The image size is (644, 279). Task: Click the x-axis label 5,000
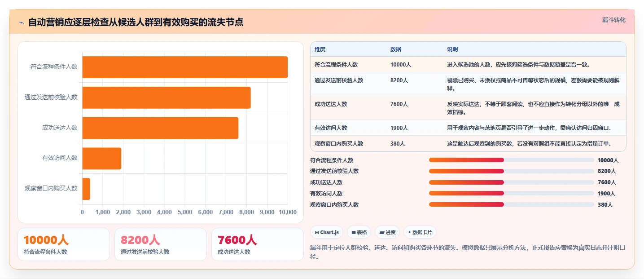pos(185,212)
